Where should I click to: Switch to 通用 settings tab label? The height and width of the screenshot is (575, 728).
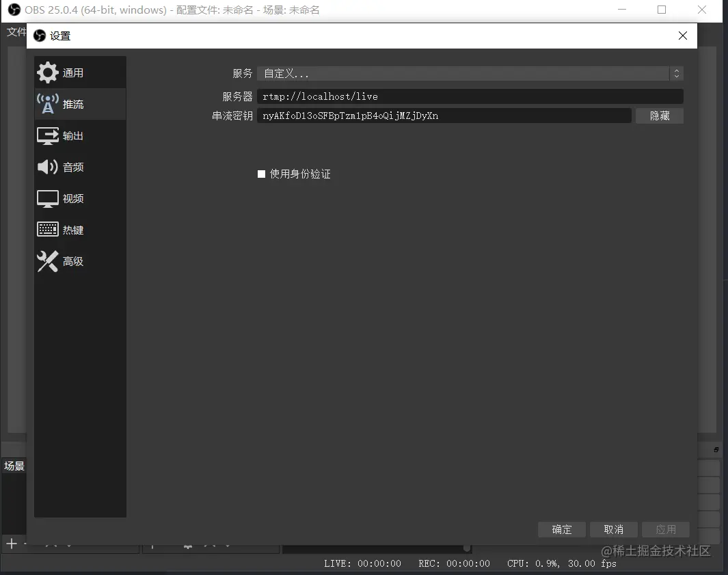[x=73, y=73]
